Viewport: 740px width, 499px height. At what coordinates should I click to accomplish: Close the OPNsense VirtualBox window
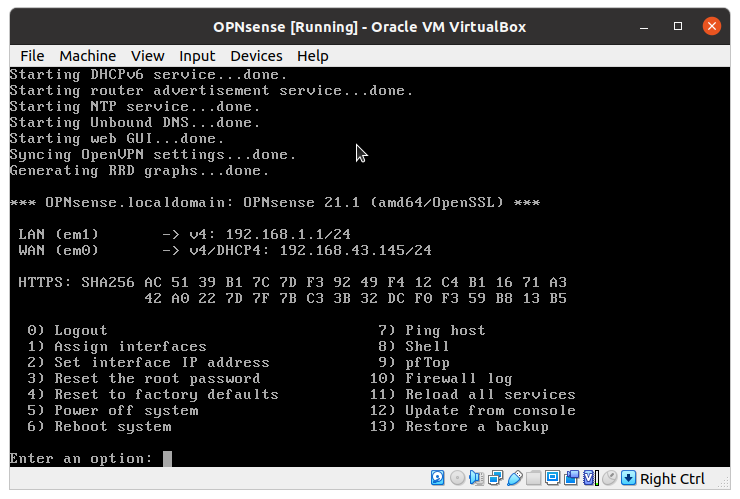point(712,26)
